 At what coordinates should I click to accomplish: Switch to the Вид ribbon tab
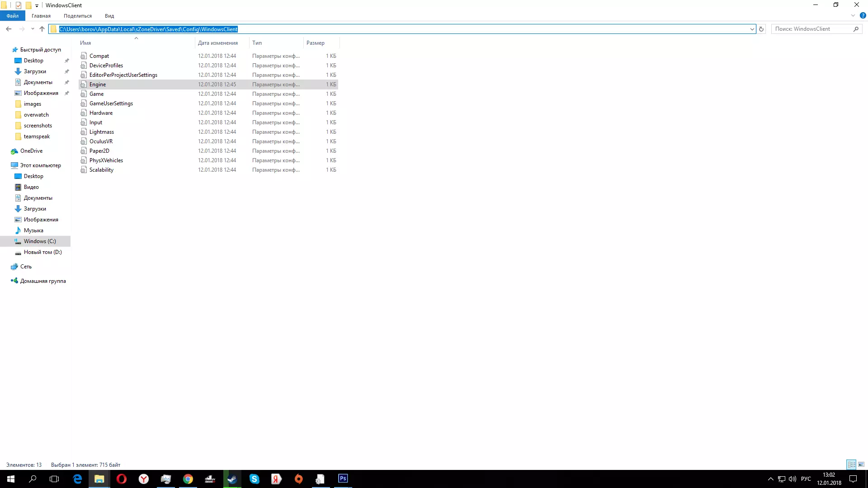[x=109, y=16]
